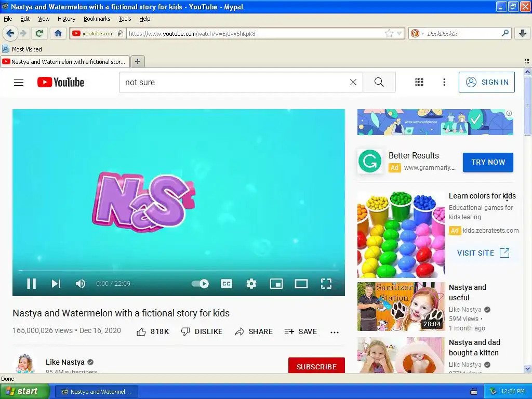Image resolution: width=532 pixels, height=399 pixels.
Task: Click the DISLIKE button
Action: tap(202, 331)
